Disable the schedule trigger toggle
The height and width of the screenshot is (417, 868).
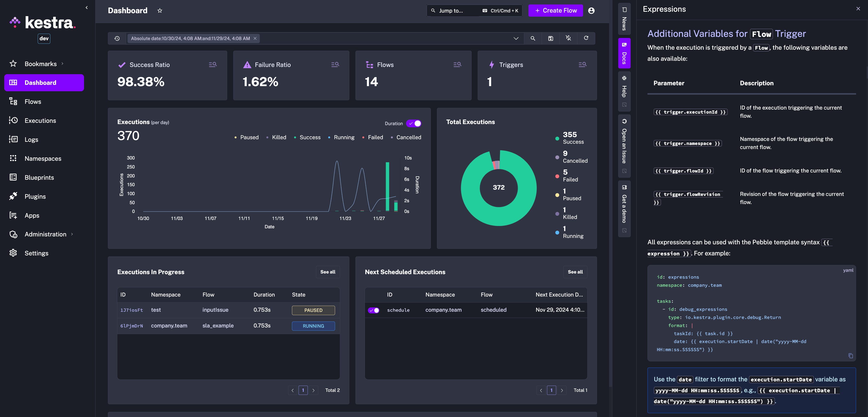(x=373, y=310)
